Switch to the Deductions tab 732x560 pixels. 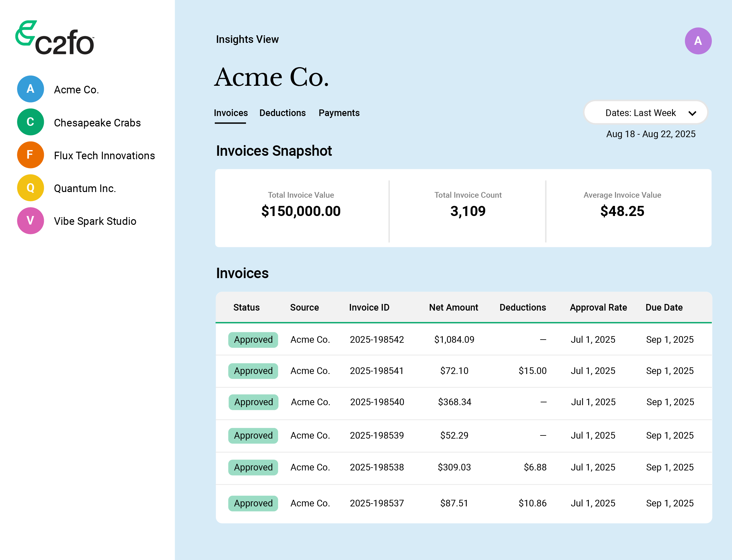tap(282, 113)
